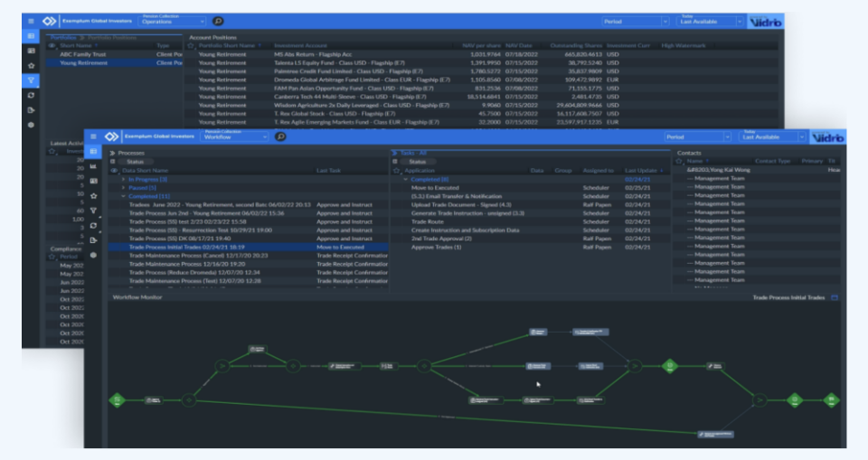Expand the Paused [5] group
Image resolution: width=868 pixels, height=460 pixels.
(x=124, y=188)
